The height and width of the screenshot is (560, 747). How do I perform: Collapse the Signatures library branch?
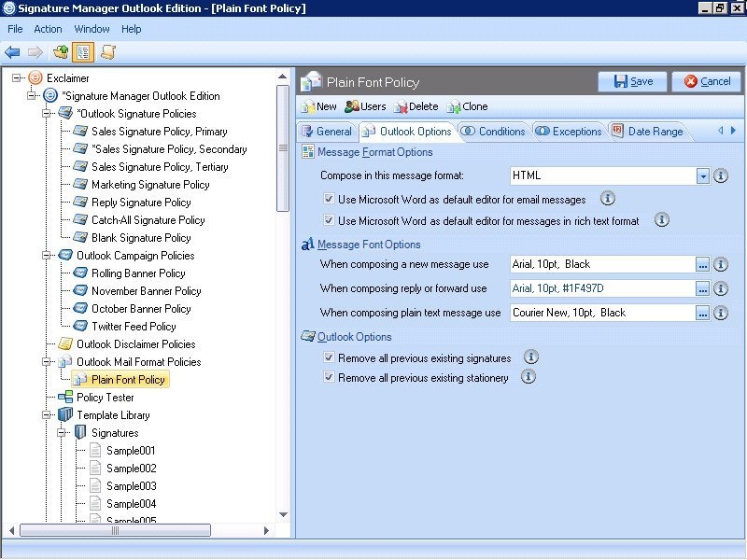pyautogui.click(x=61, y=433)
